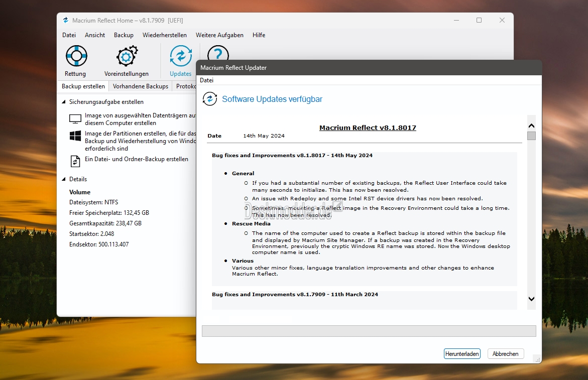Select Image der Partitionen for Windows task
Viewport: 588px width, 380px height.
coord(140,141)
